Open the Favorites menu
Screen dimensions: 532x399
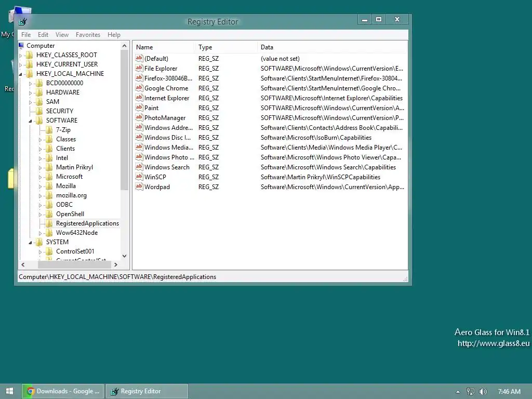tap(88, 35)
